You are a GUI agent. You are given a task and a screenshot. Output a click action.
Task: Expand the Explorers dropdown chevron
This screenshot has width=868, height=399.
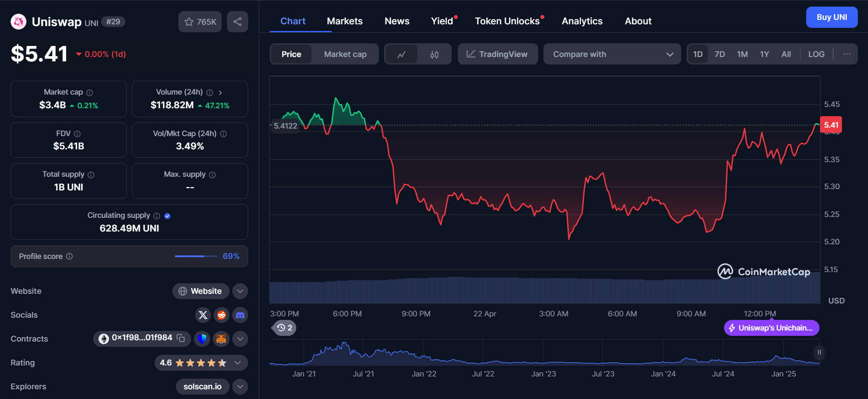coord(240,387)
